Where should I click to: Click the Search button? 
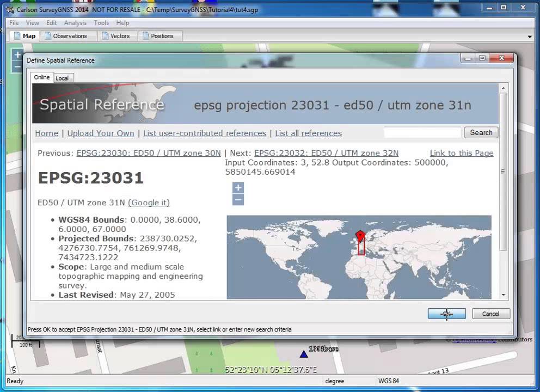[x=481, y=133]
